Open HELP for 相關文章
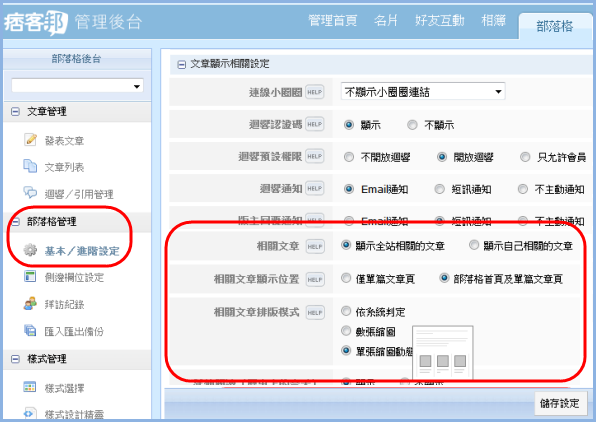This screenshot has height=422, width=596. click(x=315, y=246)
